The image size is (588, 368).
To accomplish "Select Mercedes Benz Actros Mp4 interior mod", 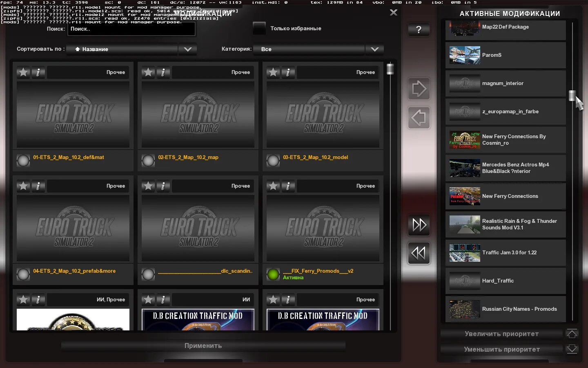I will coord(506,168).
